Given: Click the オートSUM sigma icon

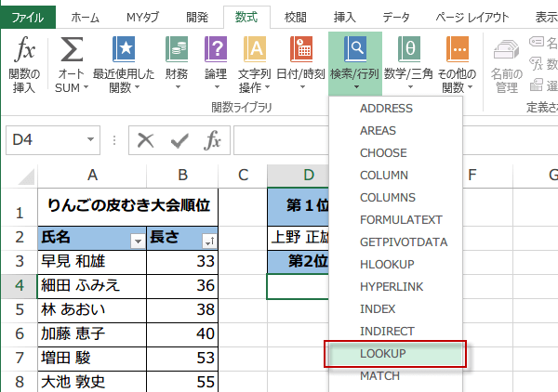Looking at the screenshot, I should (x=72, y=49).
